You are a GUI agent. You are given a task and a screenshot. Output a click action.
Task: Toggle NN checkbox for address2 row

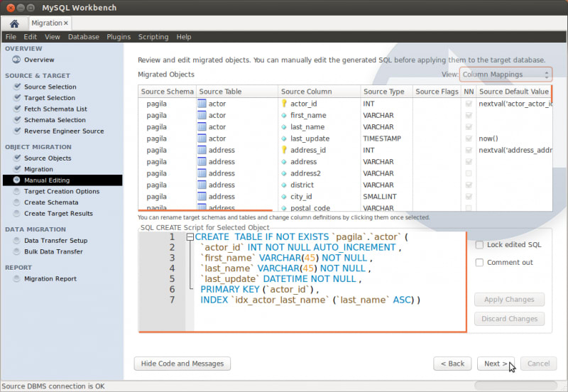pos(469,173)
